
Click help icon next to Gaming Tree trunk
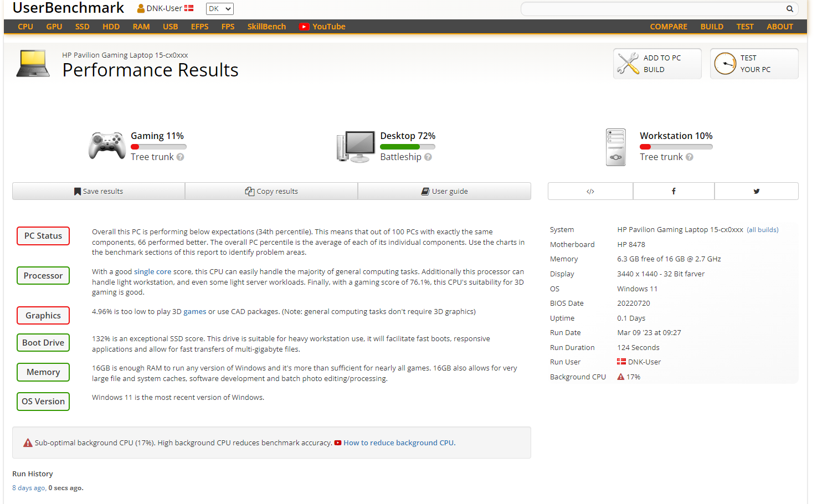(181, 157)
